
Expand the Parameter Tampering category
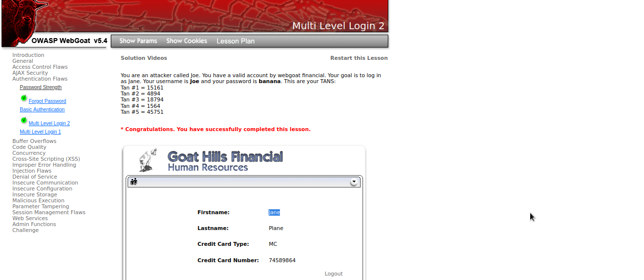41,206
